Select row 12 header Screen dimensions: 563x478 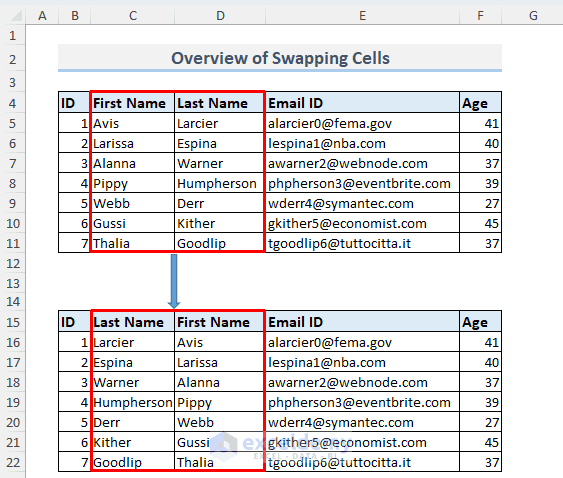(x=13, y=264)
